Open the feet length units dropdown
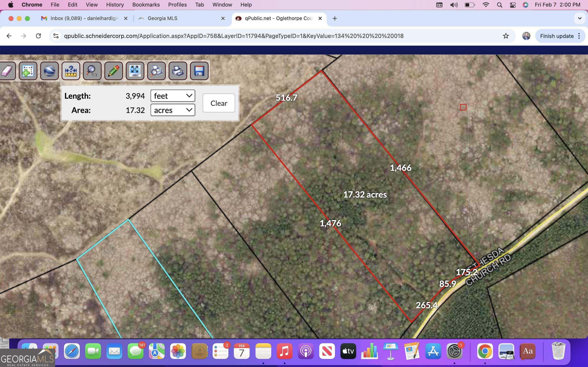The height and width of the screenshot is (367, 588). (x=173, y=96)
